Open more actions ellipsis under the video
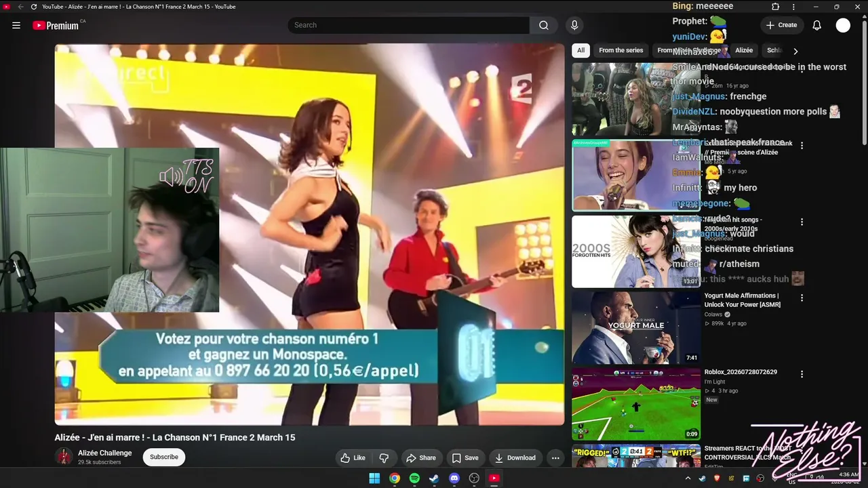This screenshot has height=488, width=868. pyautogui.click(x=555, y=457)
